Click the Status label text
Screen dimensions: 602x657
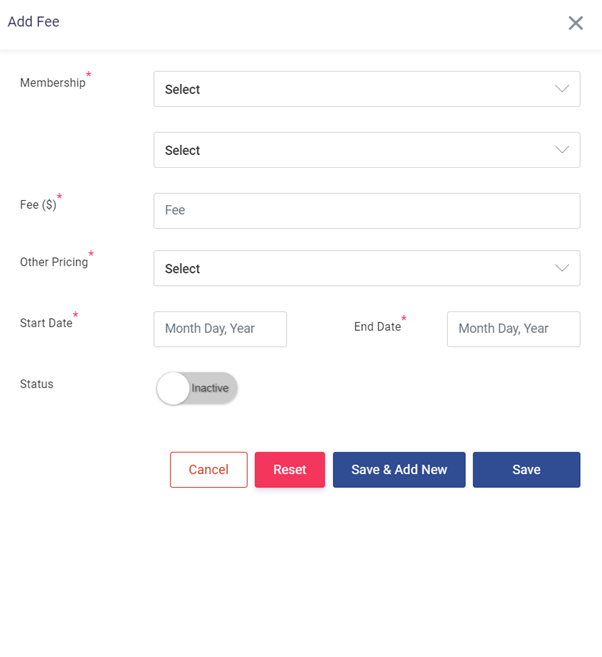37,384
